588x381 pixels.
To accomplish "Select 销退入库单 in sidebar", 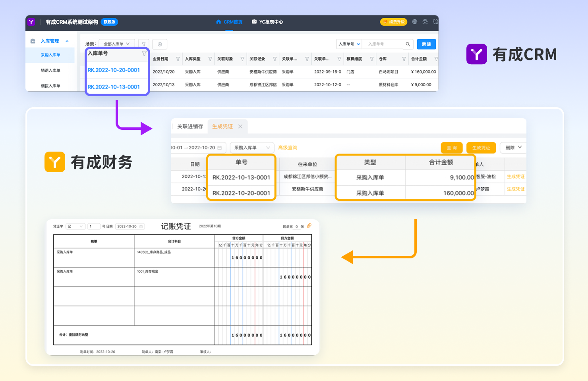I will click(50, 71).
